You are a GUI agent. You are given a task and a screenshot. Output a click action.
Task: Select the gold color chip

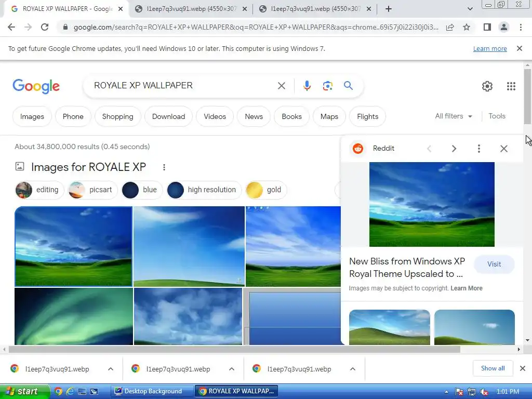265,190
